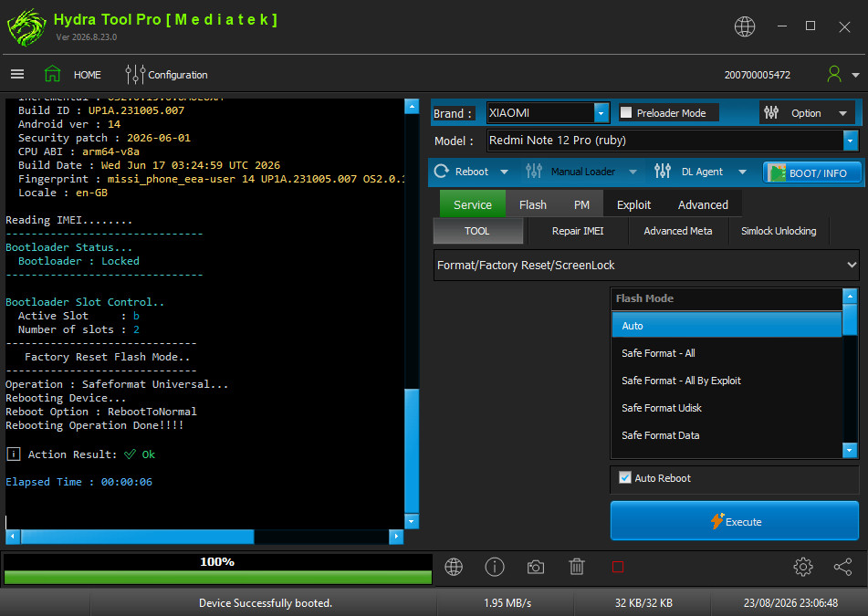Select Safe Format - All
This screenshot has height=616, width=868.
click(727, 353)
